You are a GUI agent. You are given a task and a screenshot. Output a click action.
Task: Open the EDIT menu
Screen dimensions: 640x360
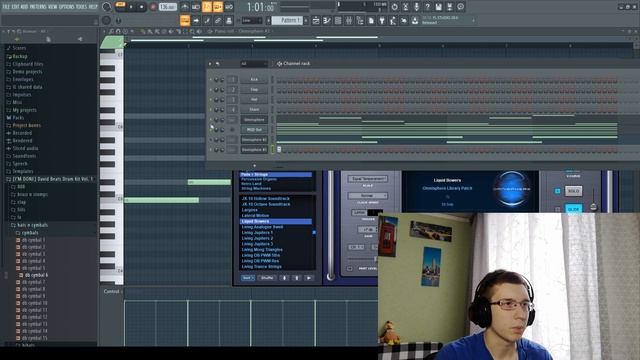point(16,7)
